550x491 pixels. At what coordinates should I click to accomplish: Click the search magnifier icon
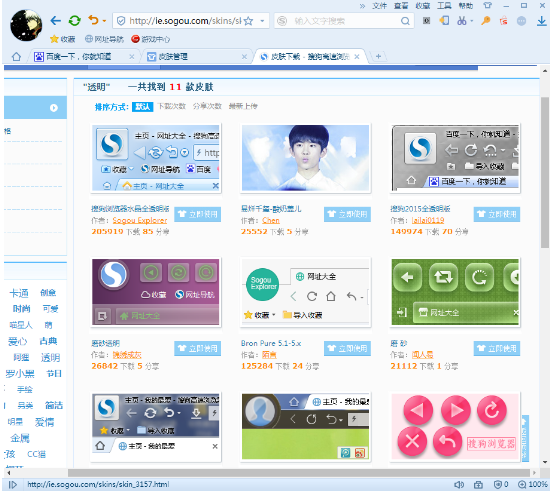(x=405, y=21)
